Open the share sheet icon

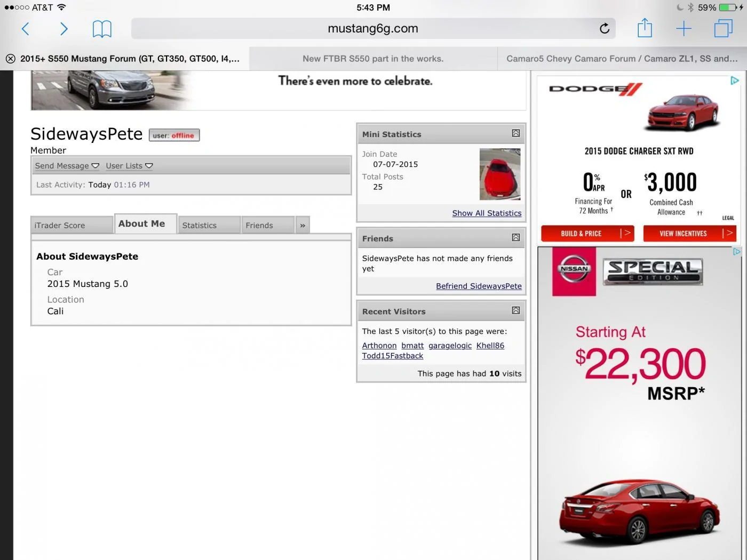645,28
